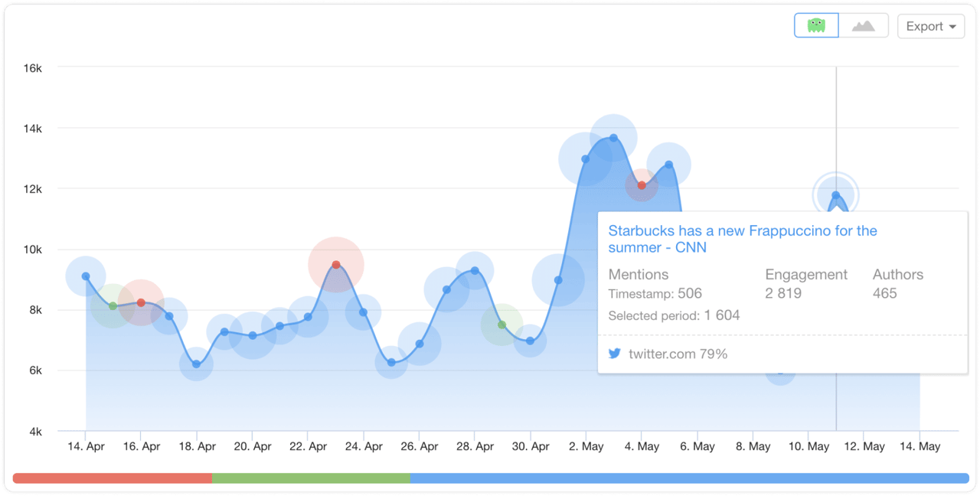
Task: Switch to the mountain area chart view
Action: (x=864, y=25)
